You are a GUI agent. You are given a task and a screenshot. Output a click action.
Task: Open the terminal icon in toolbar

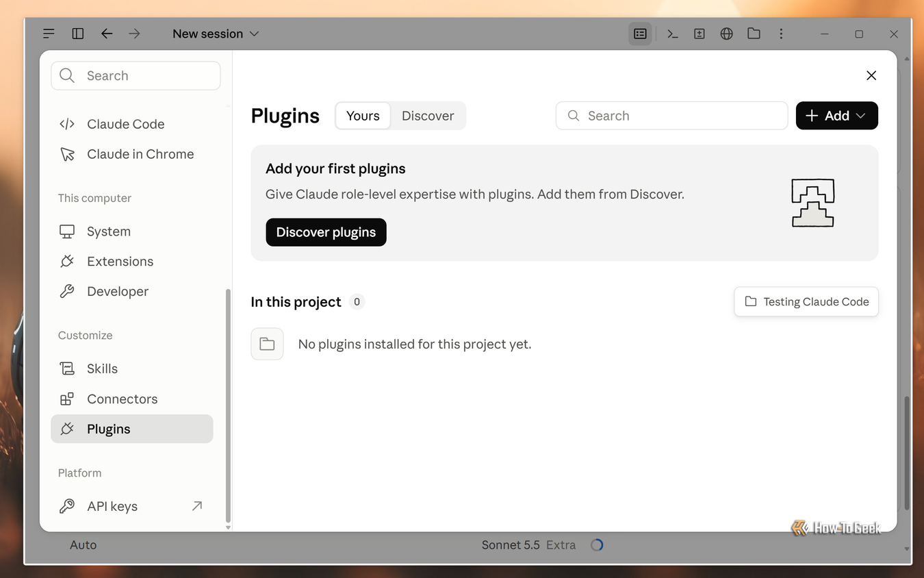pos(673,34)
